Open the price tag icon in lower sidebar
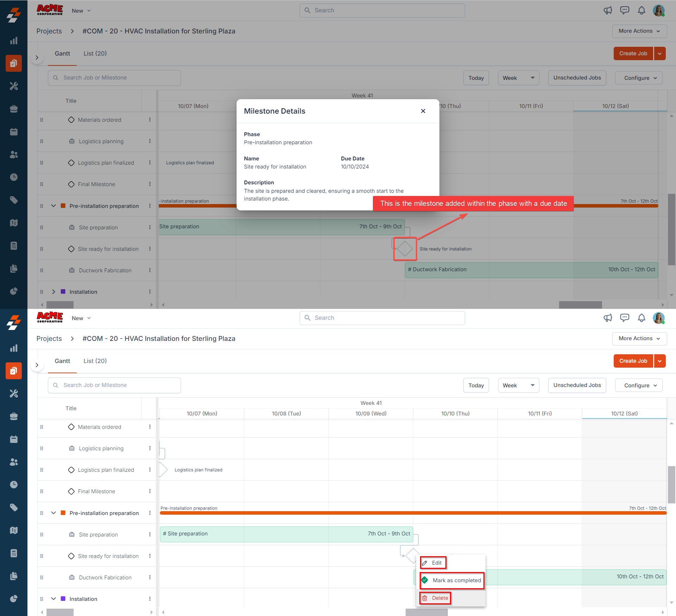 tap(14, 507)
